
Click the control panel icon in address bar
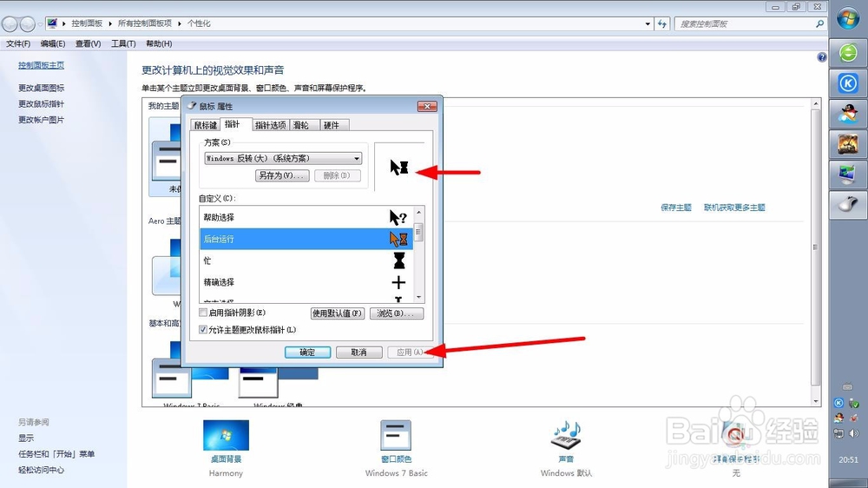click(x=52, y=23)
